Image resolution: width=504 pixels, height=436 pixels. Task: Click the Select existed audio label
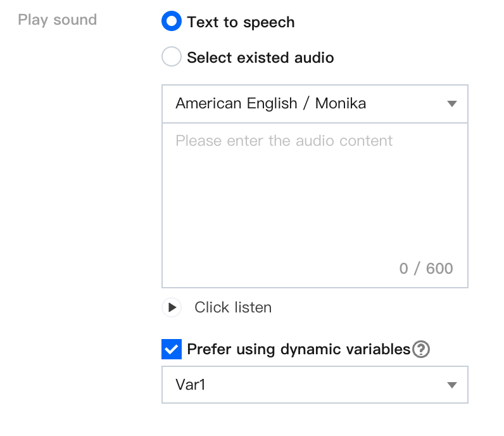point(260,58)
